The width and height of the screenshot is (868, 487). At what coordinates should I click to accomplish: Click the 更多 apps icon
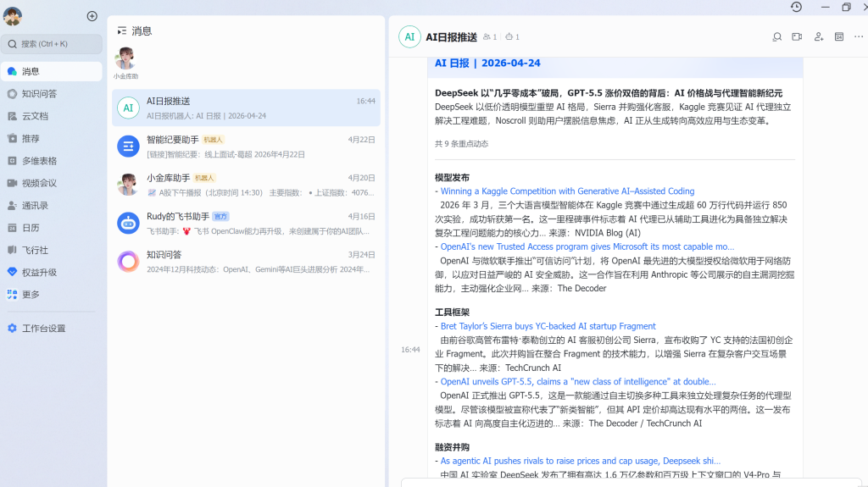[12, 295]
